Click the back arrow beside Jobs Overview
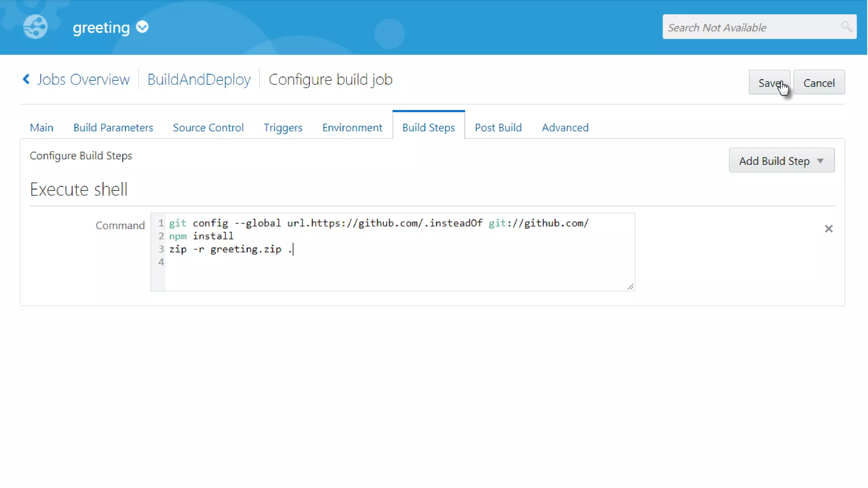This screenshot has height=488, width=868. [x=26, y=79]
